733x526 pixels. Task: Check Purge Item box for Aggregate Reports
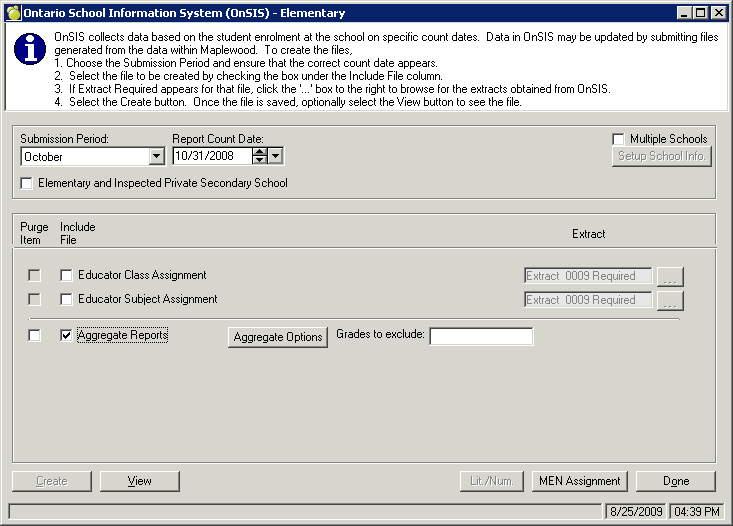34,336
